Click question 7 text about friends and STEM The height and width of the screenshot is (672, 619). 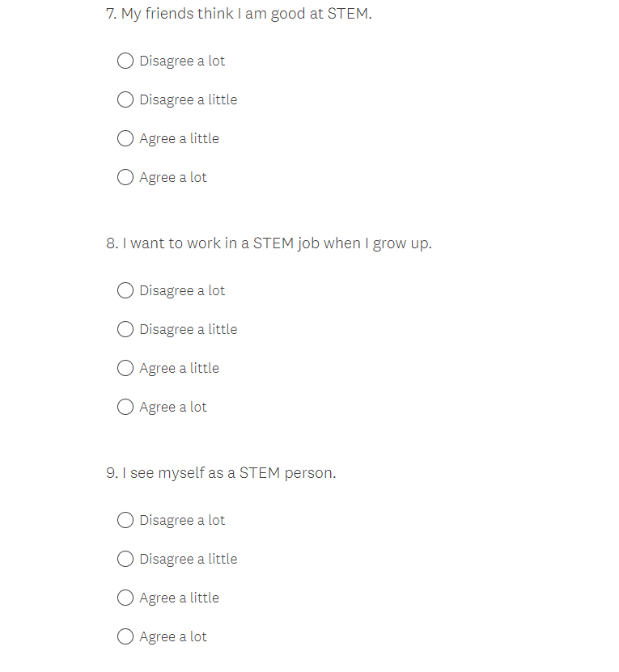click(x=239, y=14)
